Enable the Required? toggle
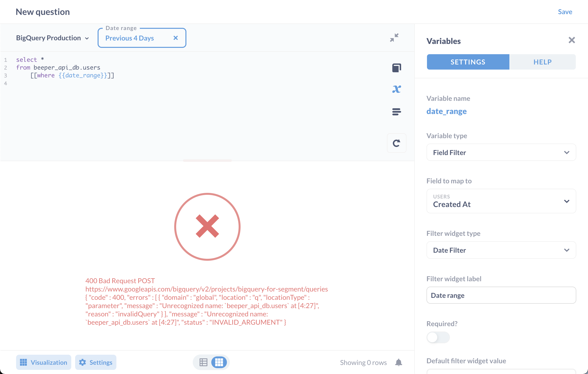Image resolution: width=588 pixels, height=374 pixels. tap(438, 337)
